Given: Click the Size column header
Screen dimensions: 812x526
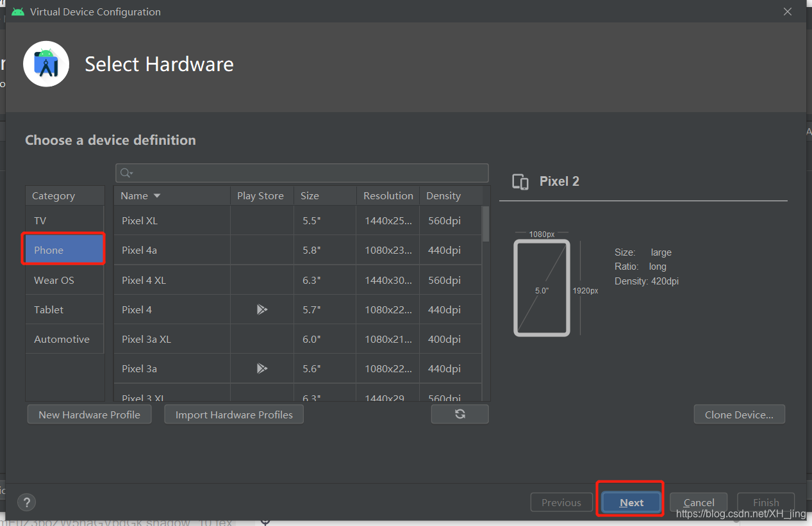Looking at the screenshot, I should pos(325,196).
